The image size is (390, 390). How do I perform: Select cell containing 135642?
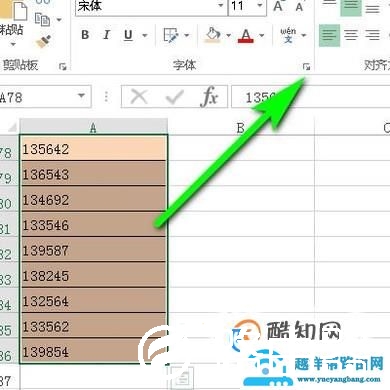94,149
